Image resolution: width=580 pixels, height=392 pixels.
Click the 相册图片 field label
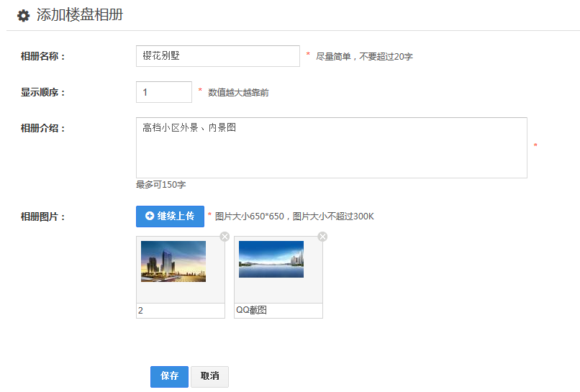click(x=43, y=216)
